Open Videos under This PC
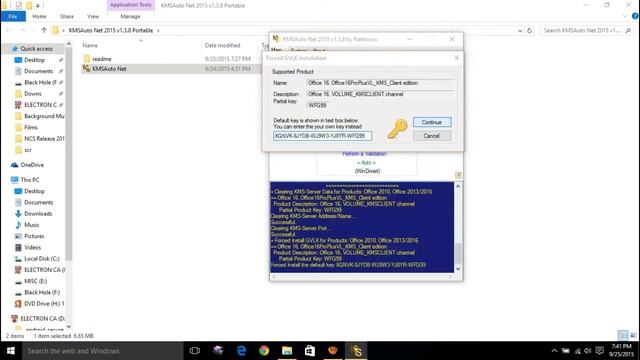Image resolution: width=640 pixels, height=360 pixels. click(x=32, y=247)
